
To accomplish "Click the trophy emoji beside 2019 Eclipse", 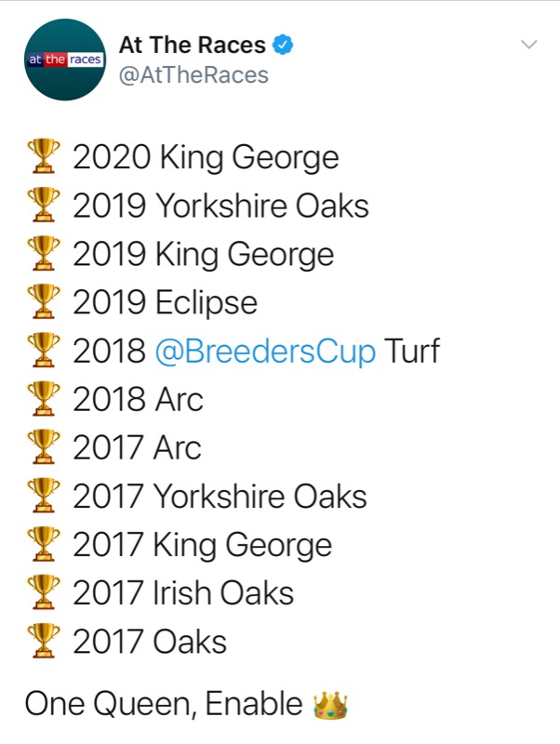I will point(43,303).
